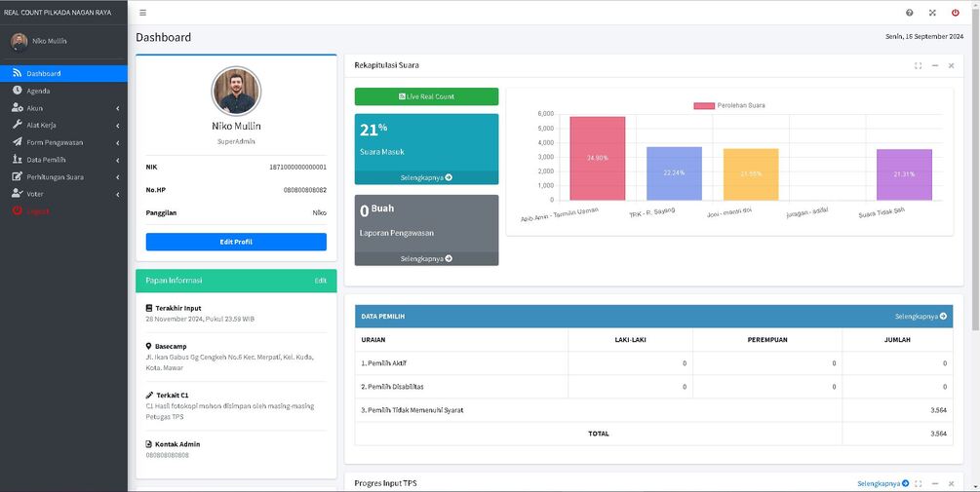
Task: Expand the Voter submenu chevron
Action: pos(117,194)
